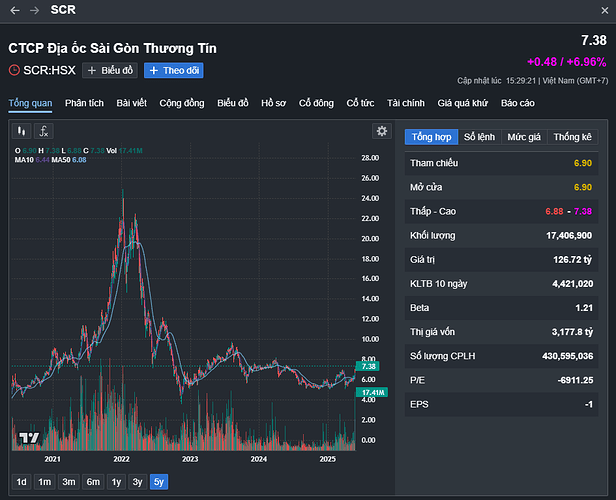Click the Theo dõi follow button

click(174, 71)
